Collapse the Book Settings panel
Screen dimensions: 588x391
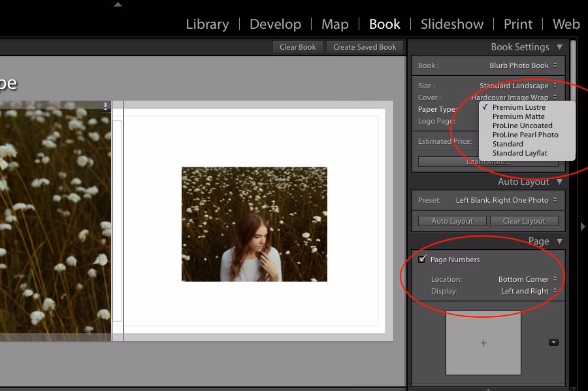(x=560, y=46)
